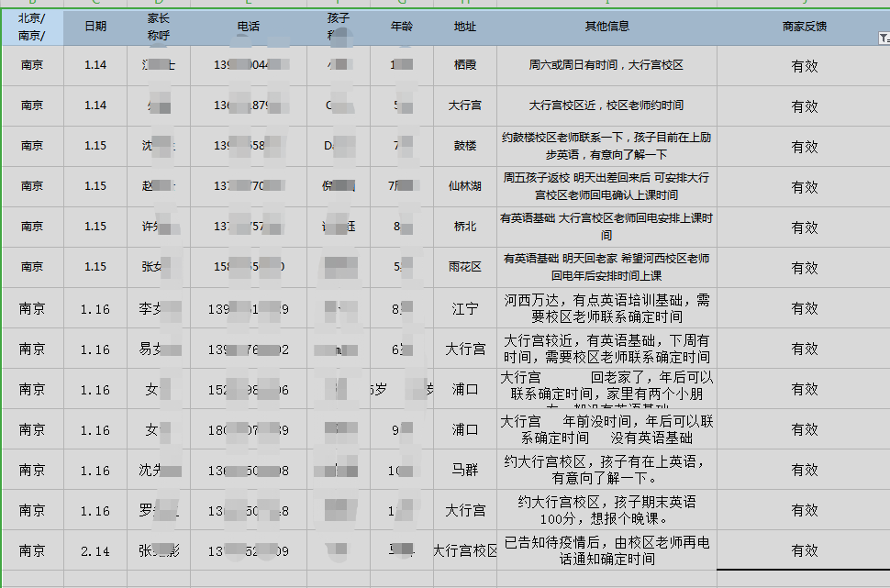The height and width of the screenshot is (588, 890).
Task: Click 有效 feedback cell in the 栖霞 row
Action: click(804, 66)
